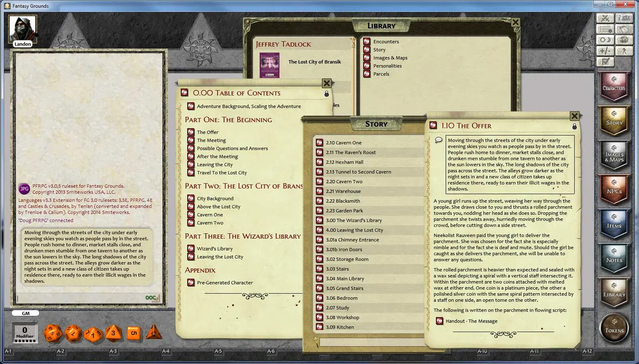Open the Lighting sun and moon icon

pos(605,40)
